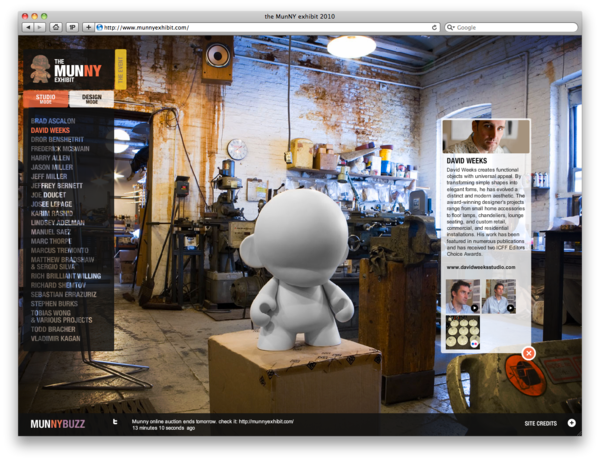Select Jason Miller in the sidebar

[52, 167]
